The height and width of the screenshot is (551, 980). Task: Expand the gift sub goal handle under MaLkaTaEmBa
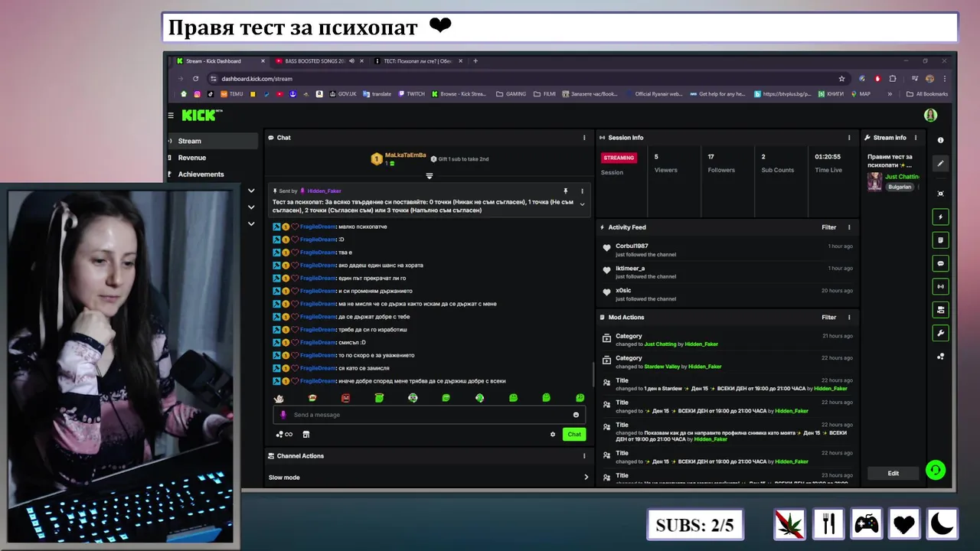click(x=430, y=175)
